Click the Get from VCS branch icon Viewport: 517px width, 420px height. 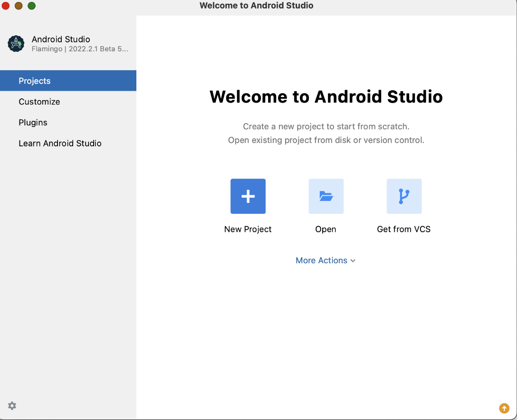[x=404, y=196]
